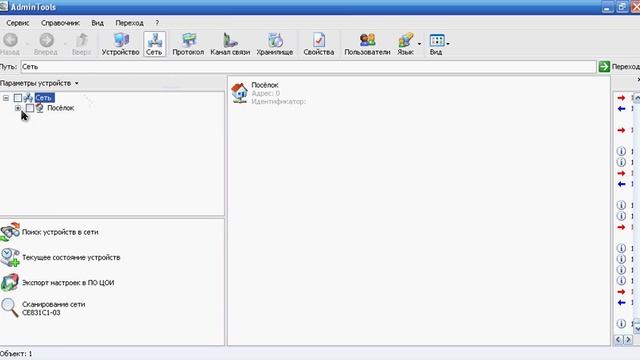Open the Язык dropdown arrow
This screenshot has height=360, width=640.
(x=419, y=43)
